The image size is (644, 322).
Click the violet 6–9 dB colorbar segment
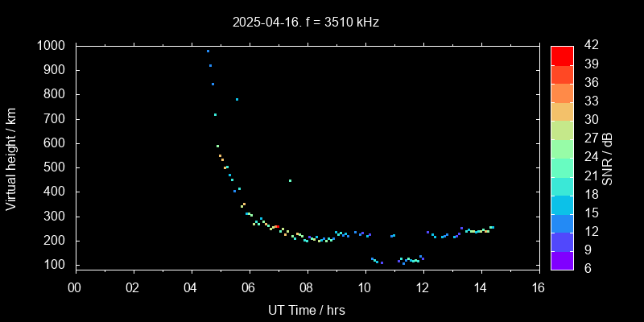tap(562, 260)
